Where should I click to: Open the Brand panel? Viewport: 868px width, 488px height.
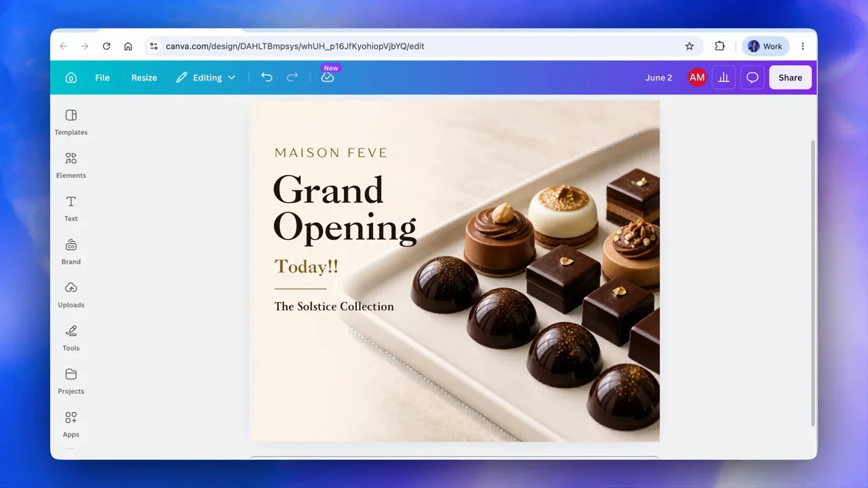pyautogui.click(x=71, y=251)
